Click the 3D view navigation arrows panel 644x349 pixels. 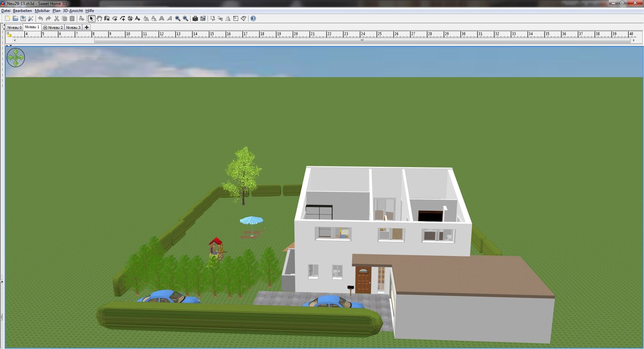click(16, 58)
